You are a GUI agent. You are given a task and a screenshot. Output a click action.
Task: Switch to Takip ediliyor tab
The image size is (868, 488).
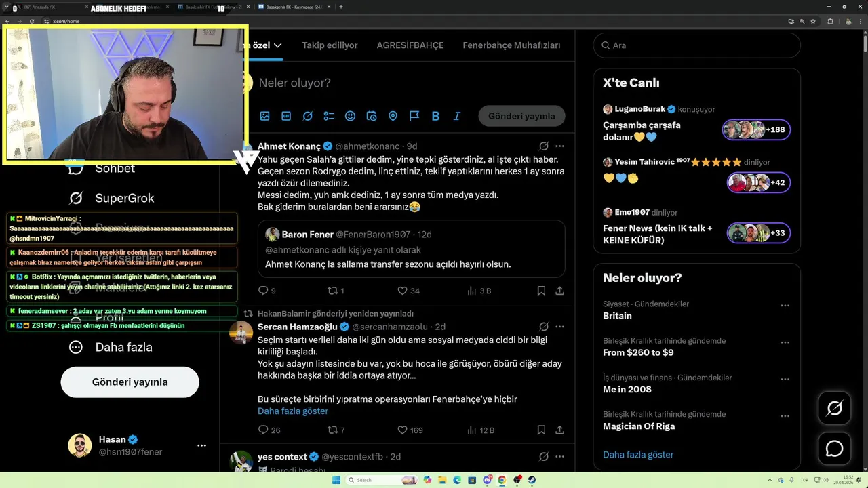click(x=330, y=45)
